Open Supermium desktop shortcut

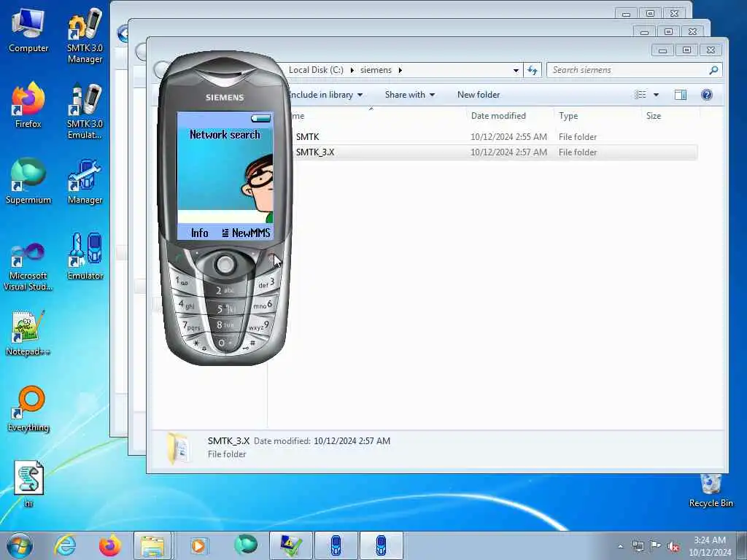coord(28,182)
